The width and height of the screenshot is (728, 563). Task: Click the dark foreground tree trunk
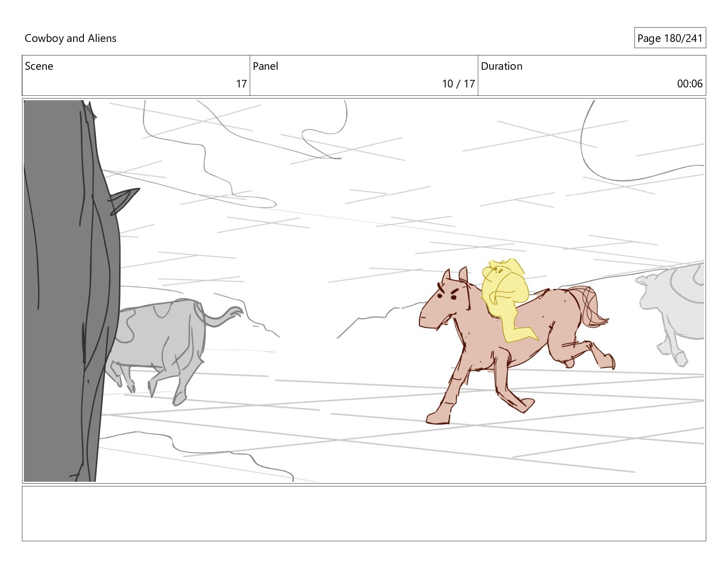[x=71, y=291]
